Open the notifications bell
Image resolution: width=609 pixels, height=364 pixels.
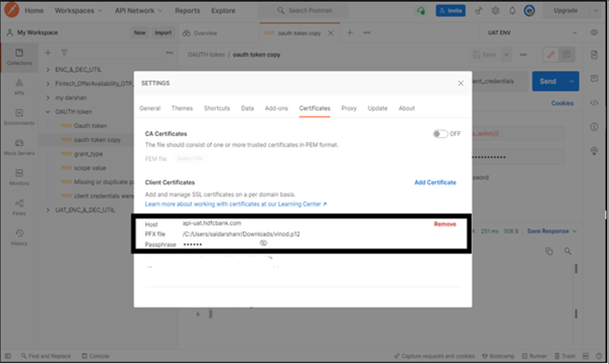tap(512, 10)
